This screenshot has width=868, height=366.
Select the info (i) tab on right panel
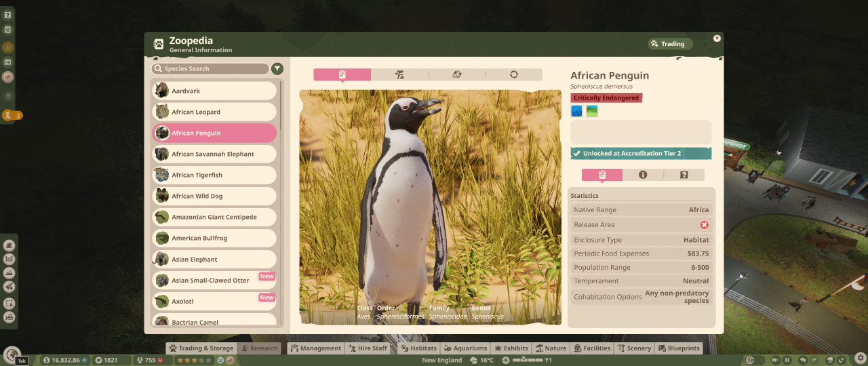pyautogui.click(x=643, y=175)
